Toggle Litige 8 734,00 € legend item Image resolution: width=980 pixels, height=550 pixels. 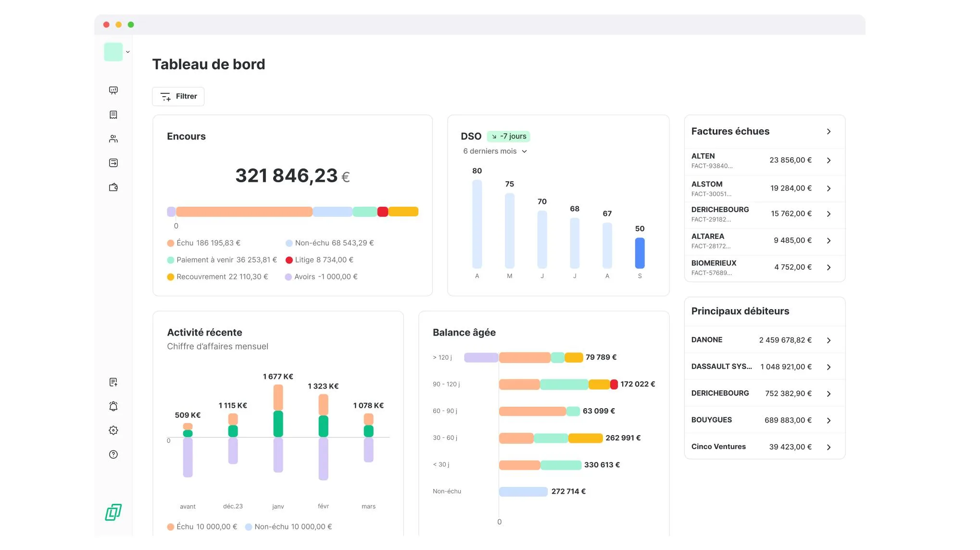point(320,260)
